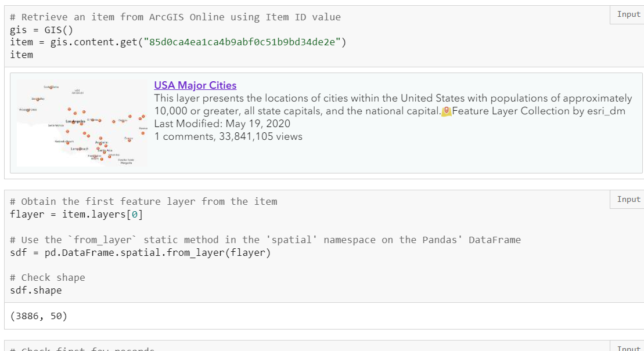The height and width of the screenshot is (351, 644).
Task: Click the Input label of the flayer cell
Action: (x=628, y=200)
